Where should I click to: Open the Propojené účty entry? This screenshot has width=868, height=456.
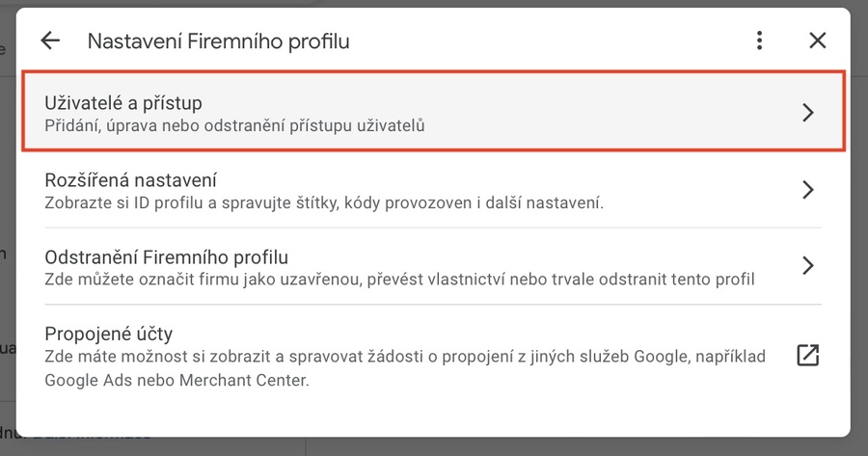(109, 335)
